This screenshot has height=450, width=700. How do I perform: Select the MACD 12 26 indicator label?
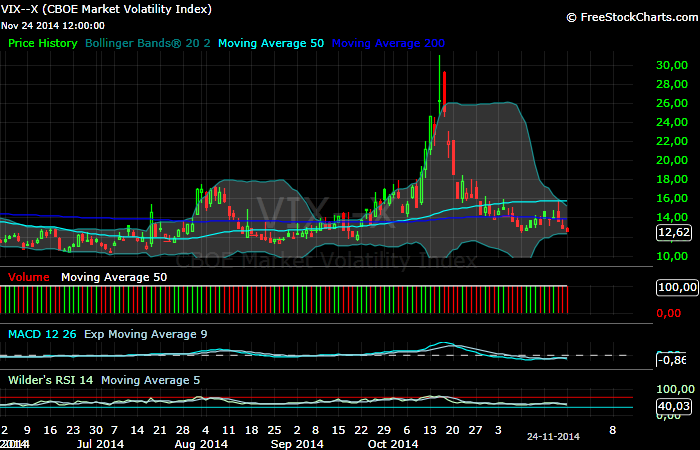[42, 334]
